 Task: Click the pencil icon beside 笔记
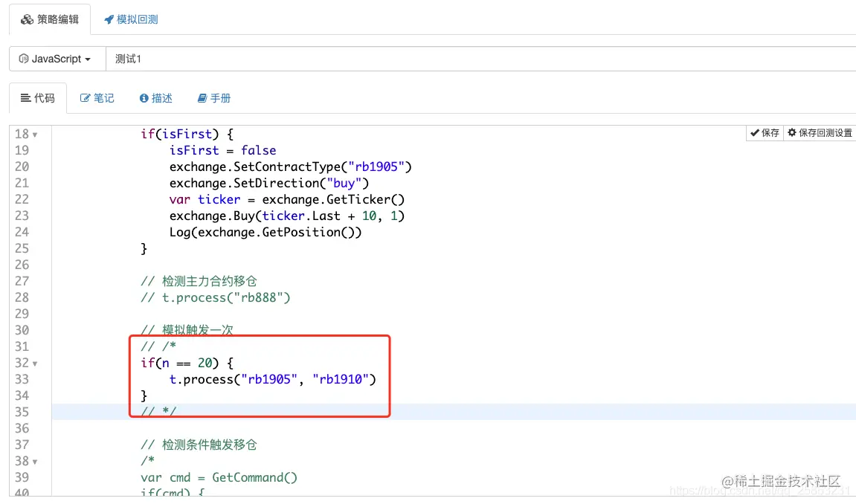85,98
